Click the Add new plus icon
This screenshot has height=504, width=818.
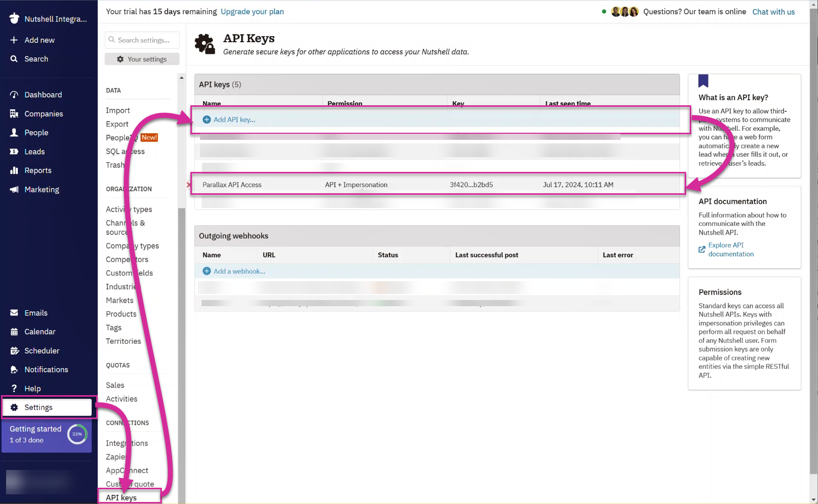(x=14, y=40)
